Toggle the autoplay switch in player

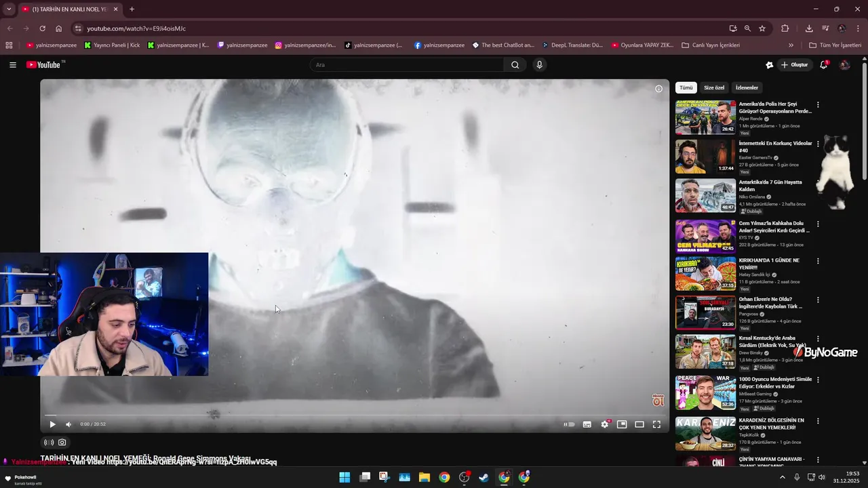tap(570, 424)
